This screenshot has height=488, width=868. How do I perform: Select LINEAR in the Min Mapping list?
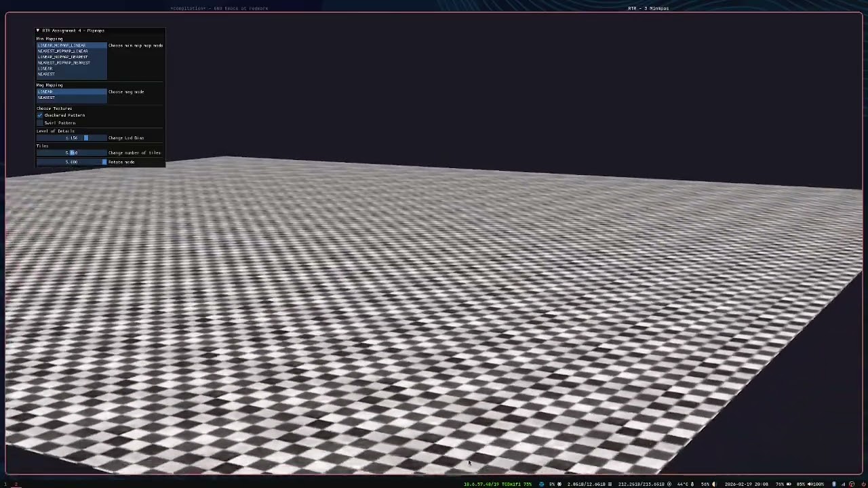tap(72, 68)
